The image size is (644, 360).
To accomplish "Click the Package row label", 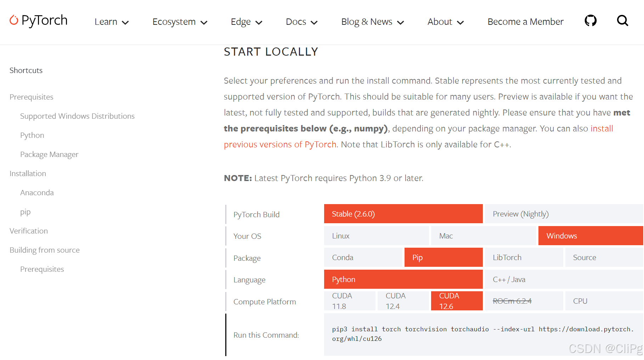I will point(247,258).
